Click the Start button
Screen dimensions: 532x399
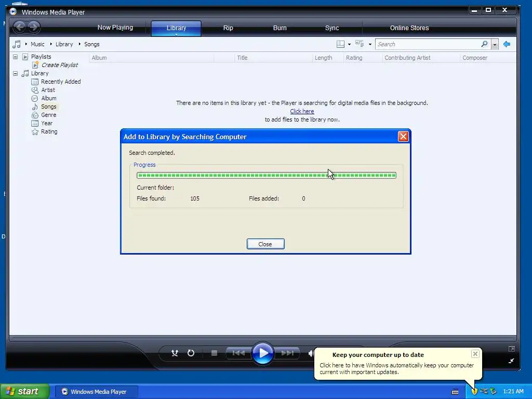click(x=24, y=391)
